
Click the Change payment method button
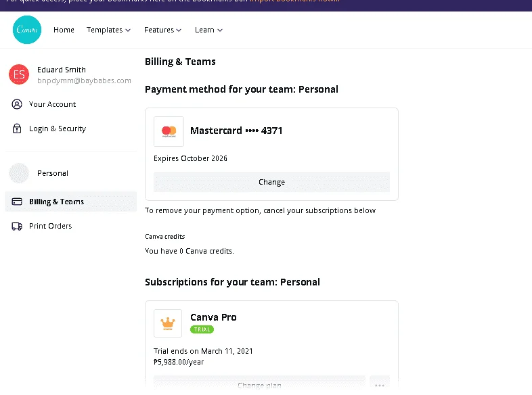(x=272, y=182)
